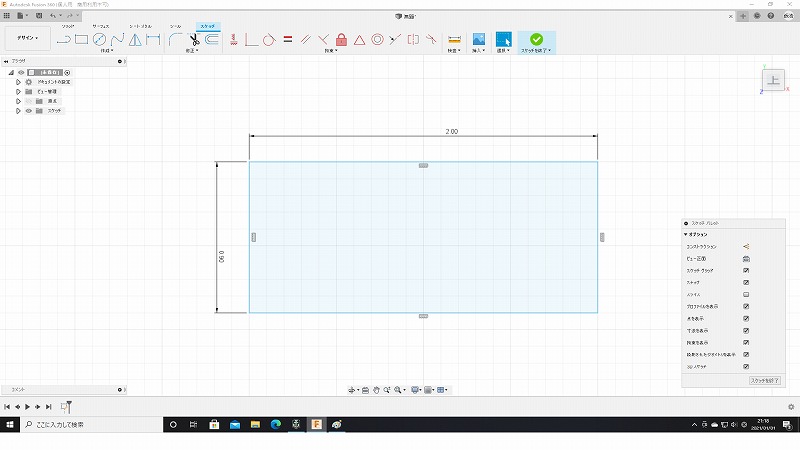
Task: Click the Look At icon in palette
Action: pos(746,259)
